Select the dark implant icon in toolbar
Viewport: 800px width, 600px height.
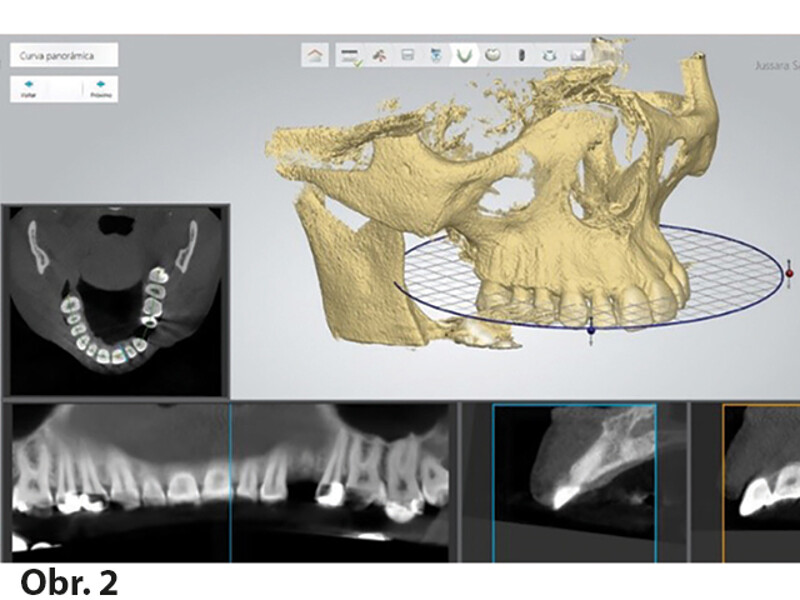coord(521,56)
